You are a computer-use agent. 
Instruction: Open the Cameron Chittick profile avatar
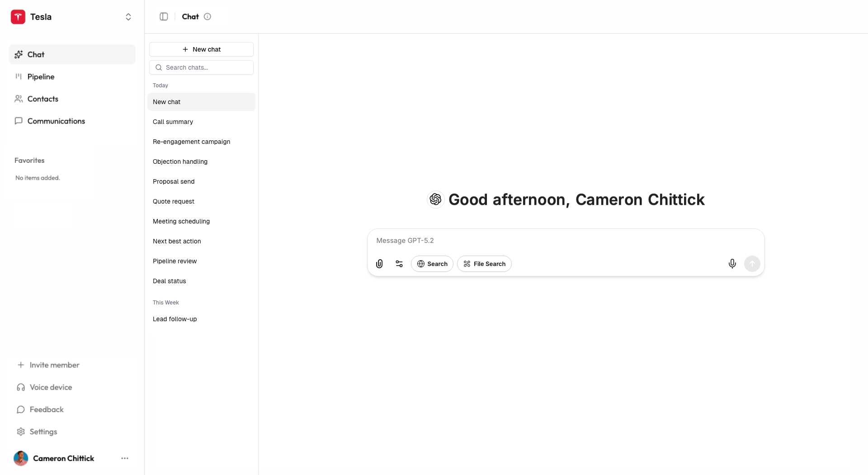pos(21,458)
